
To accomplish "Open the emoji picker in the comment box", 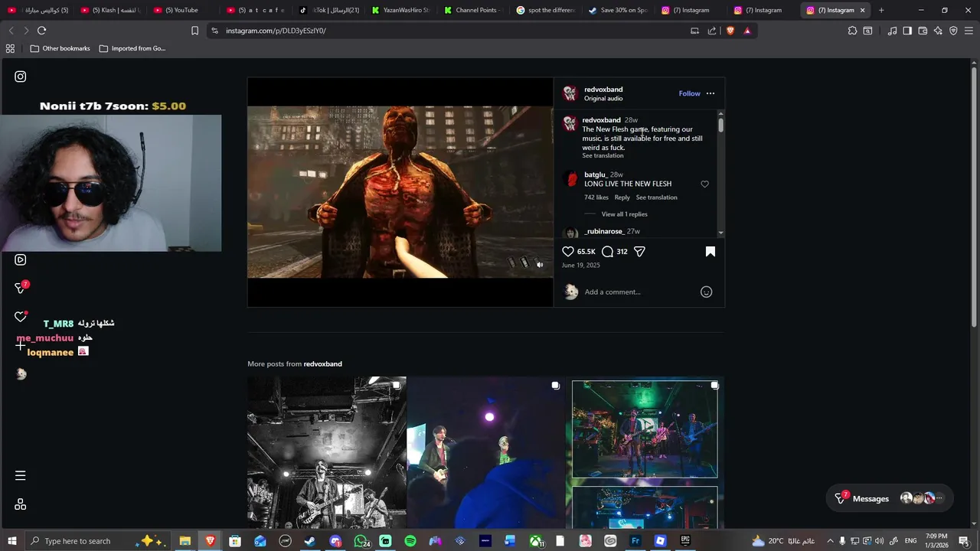I will (707, 292).
